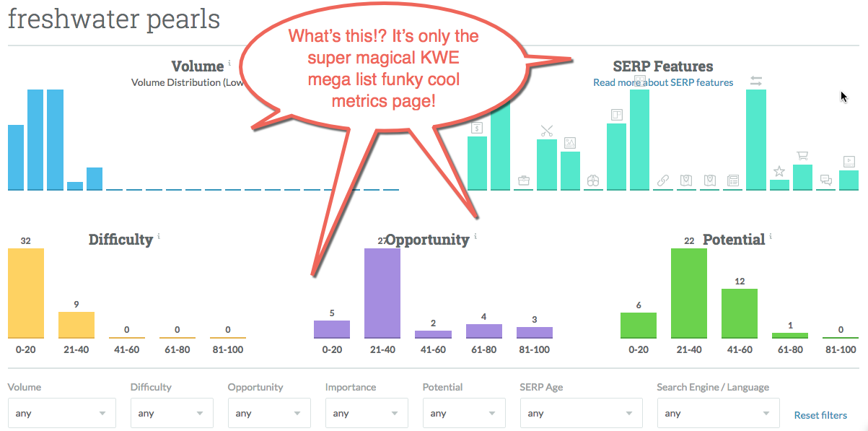Open the SERP Age filter dropdown
This screenshot has width=868, height=431.
[581, 414]
